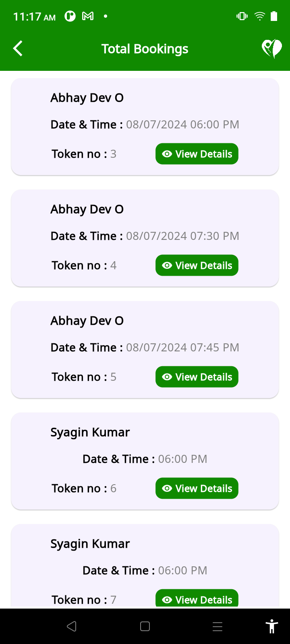Open recent apps from navigation bar
The image size is (290, 644).
tap(217, 626)
